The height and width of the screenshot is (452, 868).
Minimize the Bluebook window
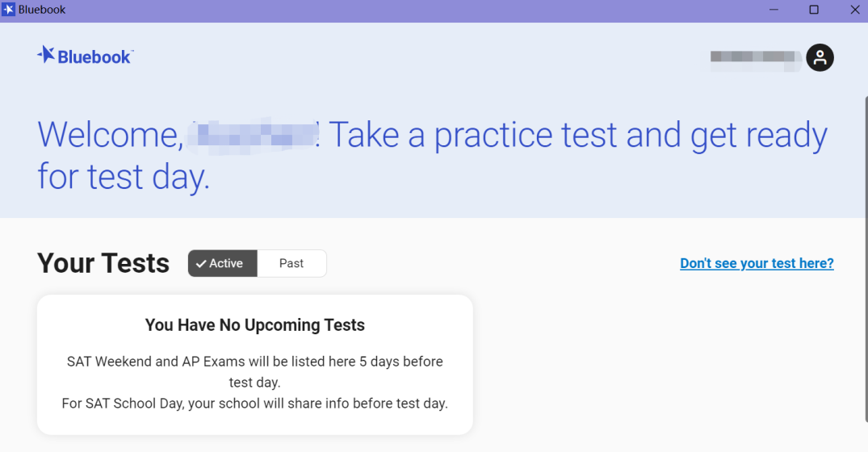[x=774, y=10]
